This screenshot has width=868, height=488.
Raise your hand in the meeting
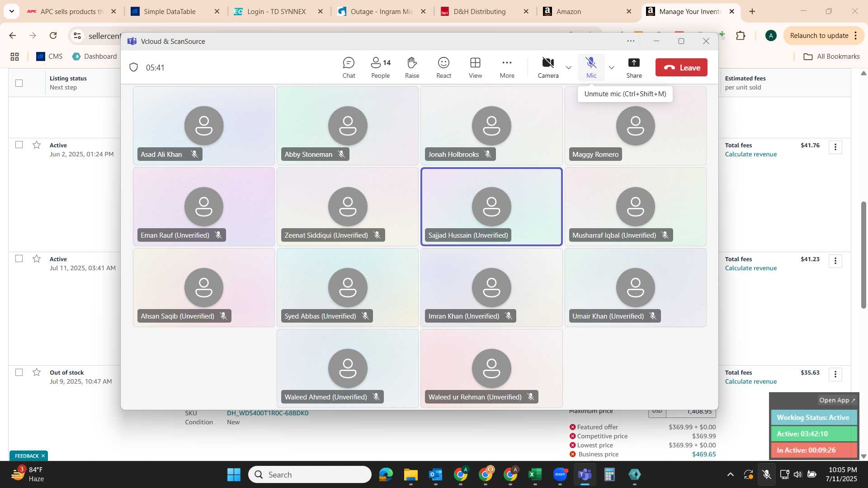(412, 68)
